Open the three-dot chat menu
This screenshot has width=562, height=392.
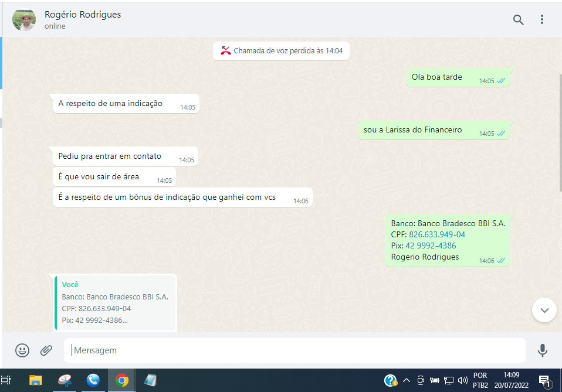pyautogui.click(x=542, y=20)
